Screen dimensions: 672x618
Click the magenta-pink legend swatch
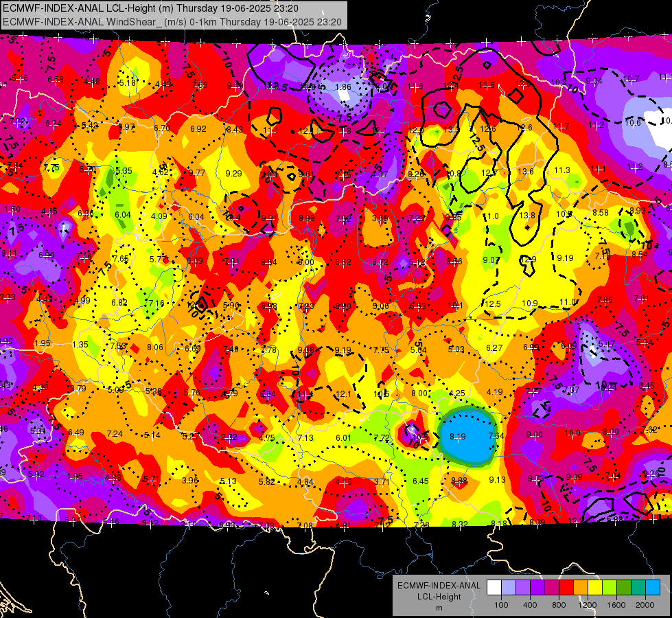click(552, 588)
